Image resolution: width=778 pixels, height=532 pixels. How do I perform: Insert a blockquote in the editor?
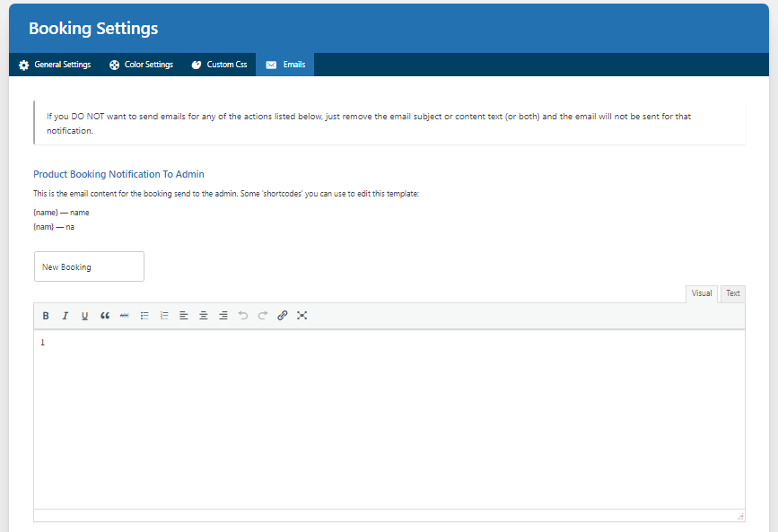coord(105,316)
